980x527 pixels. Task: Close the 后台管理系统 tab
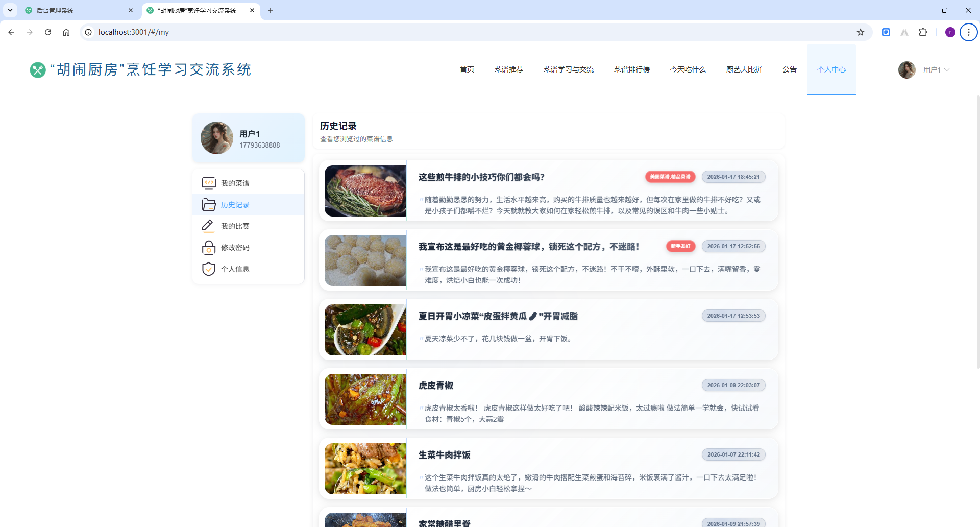coord(131,10)
